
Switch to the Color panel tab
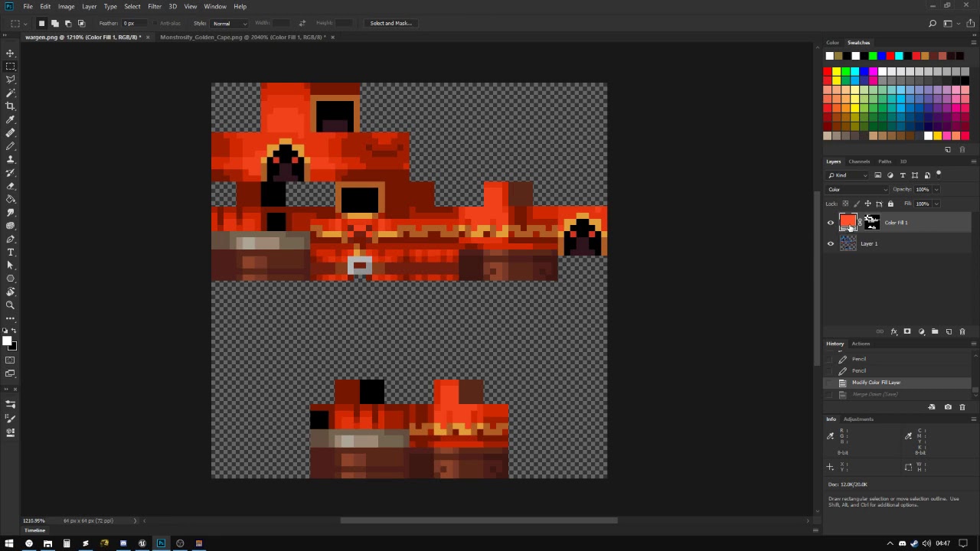832,43
